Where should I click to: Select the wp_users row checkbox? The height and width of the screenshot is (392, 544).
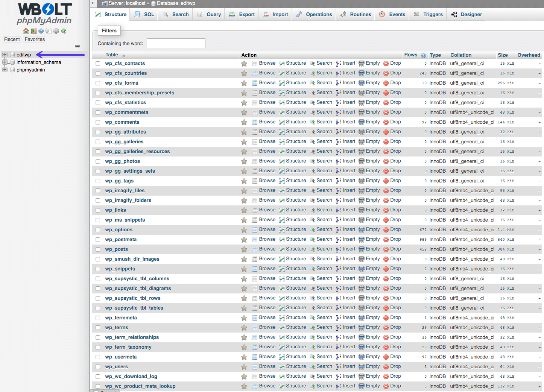98,367
